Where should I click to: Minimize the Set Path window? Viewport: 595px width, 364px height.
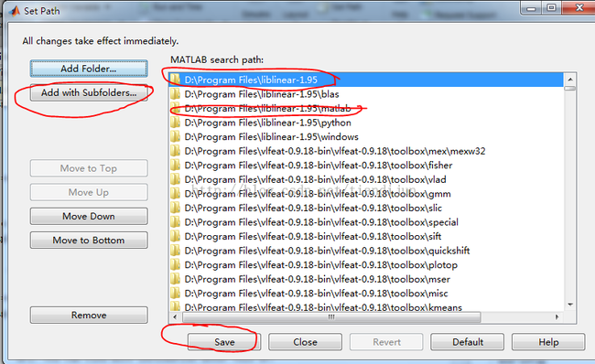click(532, 7)
